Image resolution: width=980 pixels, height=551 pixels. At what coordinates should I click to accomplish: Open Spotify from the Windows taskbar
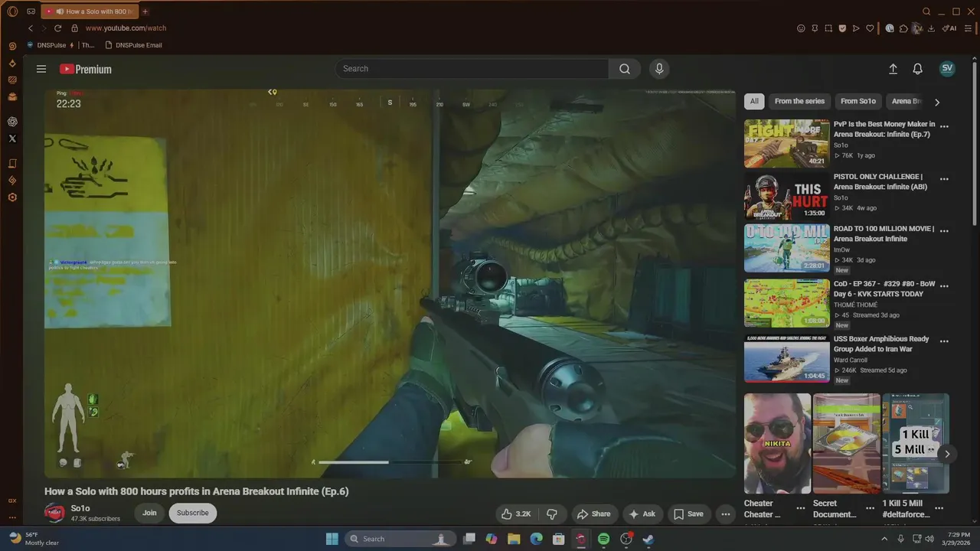(603, 539)
